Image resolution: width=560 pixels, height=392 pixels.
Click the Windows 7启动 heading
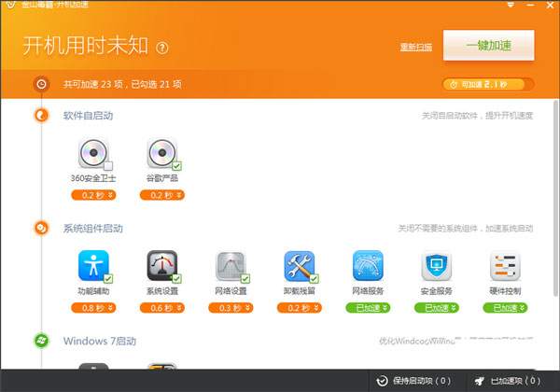pos(100,341)
